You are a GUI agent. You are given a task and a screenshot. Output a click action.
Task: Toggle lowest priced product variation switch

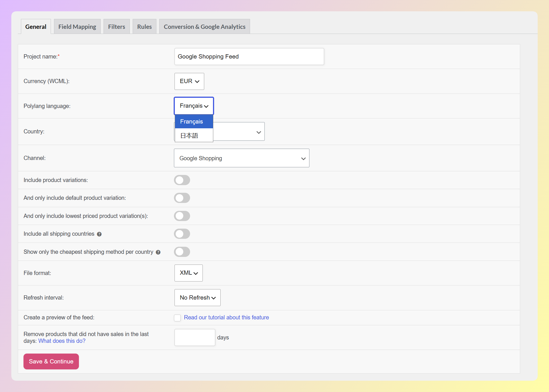[182, 216]
